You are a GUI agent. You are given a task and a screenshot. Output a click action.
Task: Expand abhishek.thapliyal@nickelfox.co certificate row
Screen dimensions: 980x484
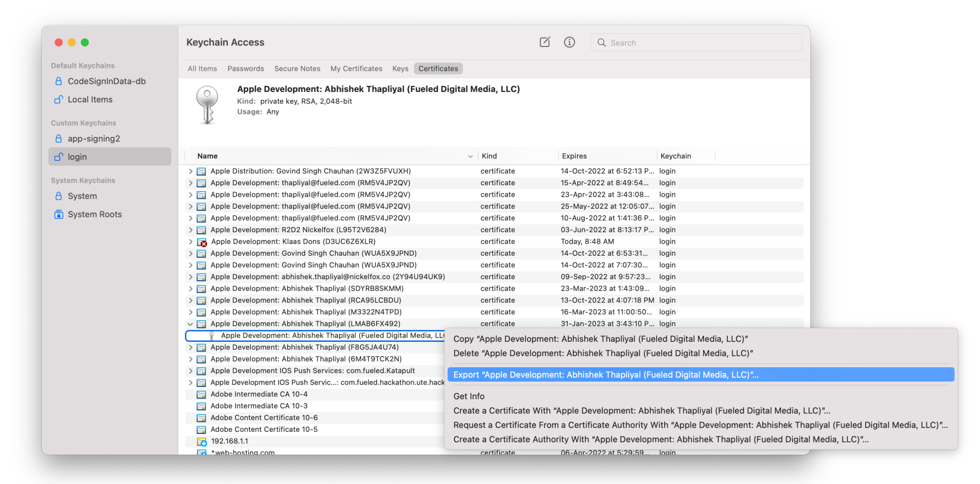pyautogui.click(x=190, y=277)
